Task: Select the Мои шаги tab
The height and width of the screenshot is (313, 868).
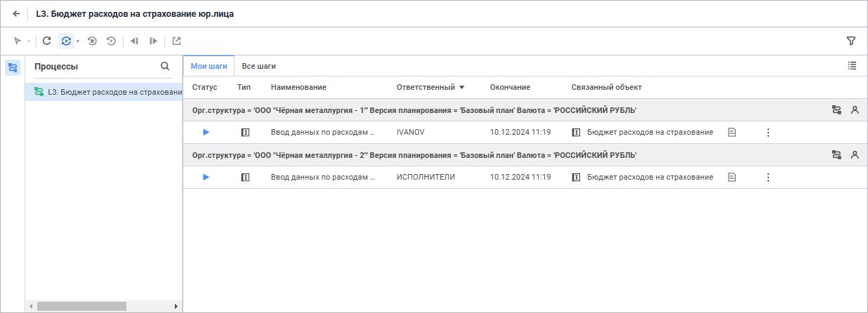Action: (x=209, y=66)
